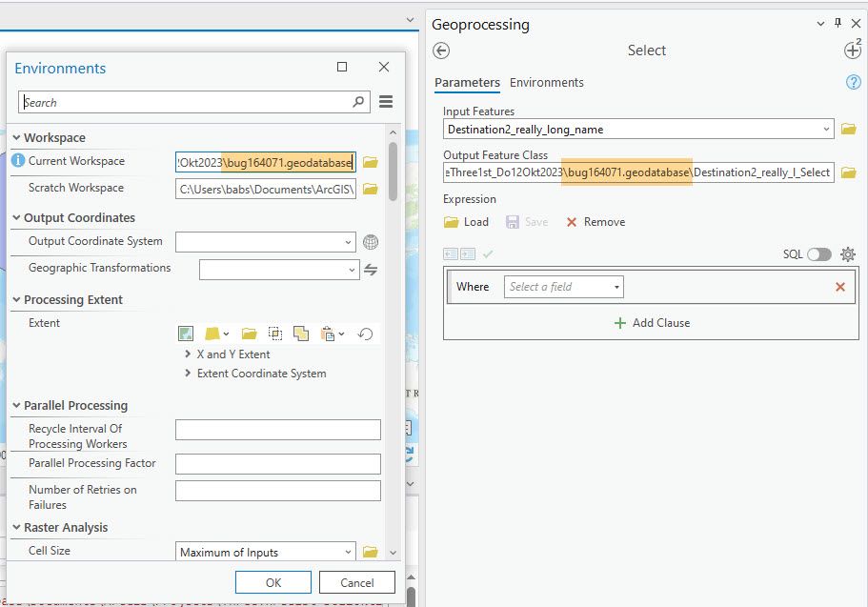Click the Parallel Processing Factor field

277,464
